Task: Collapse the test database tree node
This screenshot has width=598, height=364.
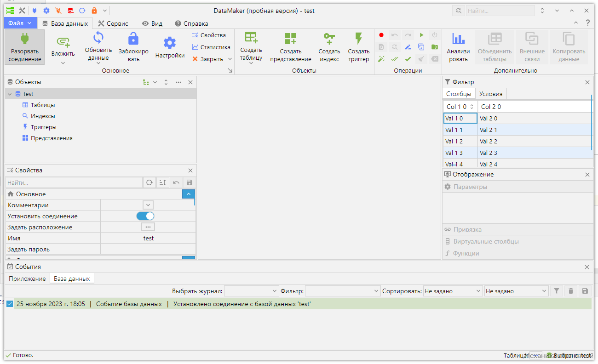Action: [x=10, y=94]
